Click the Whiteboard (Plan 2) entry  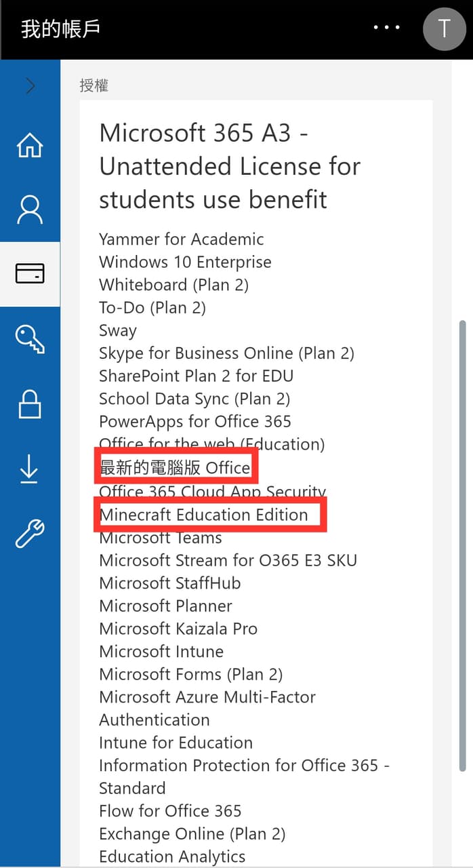point(174,285)
